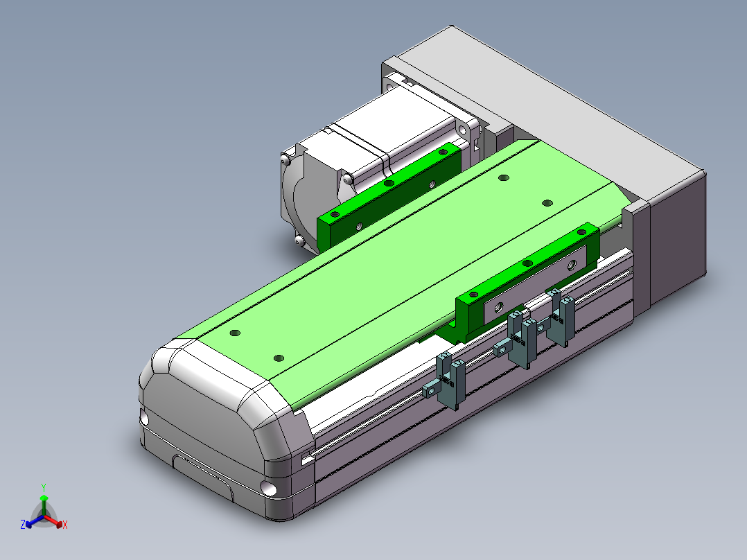747x560 pixels.
Task: Click the red X axis of the orientation triad
Action: [55, 522]
